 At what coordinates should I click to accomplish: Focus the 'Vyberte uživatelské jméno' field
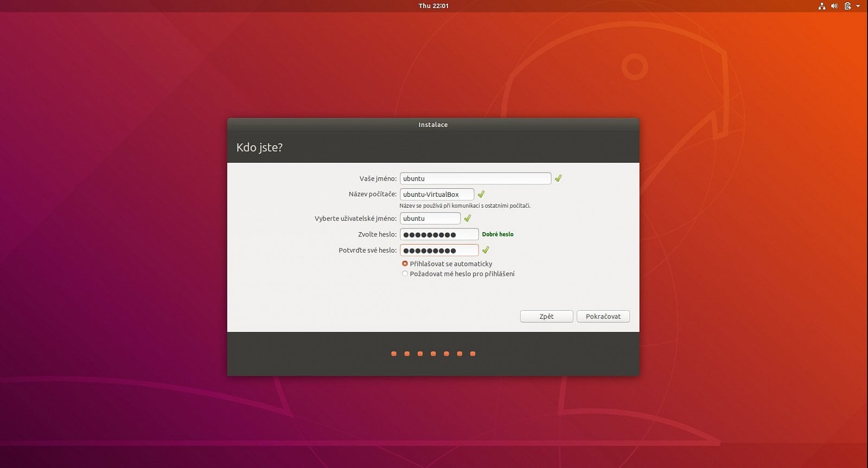pyautogui.click(x=430, y=219)
